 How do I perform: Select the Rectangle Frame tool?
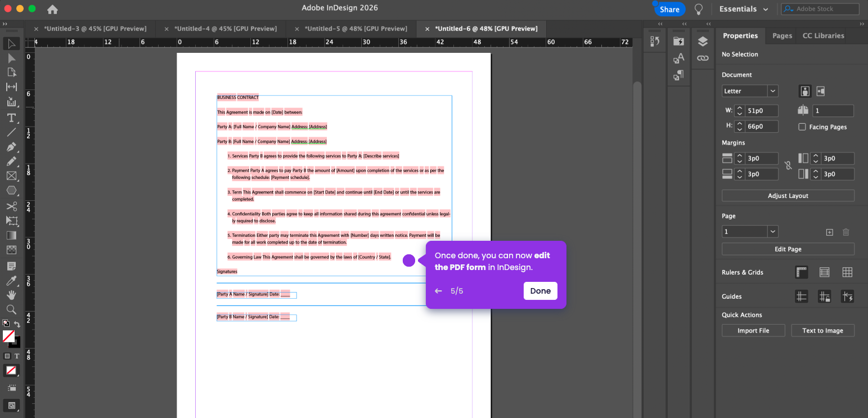[11, 176]
